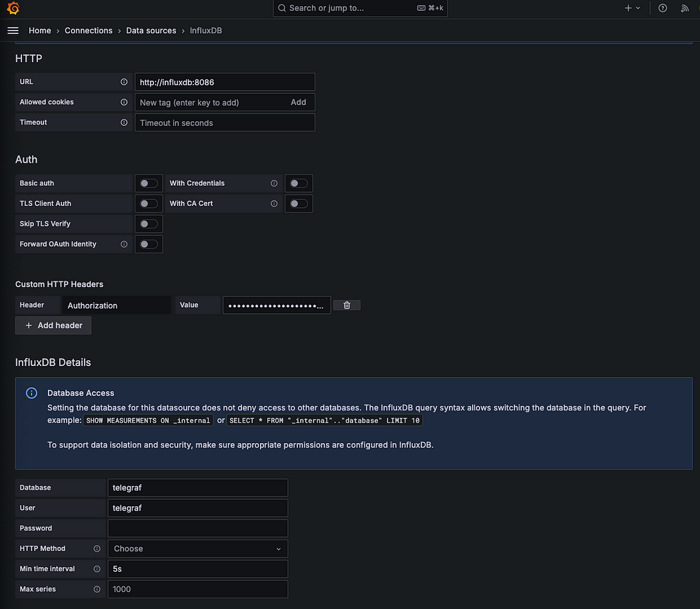Toggle TLS Client Auth switch
700x609 pixels.
point(149,203)
